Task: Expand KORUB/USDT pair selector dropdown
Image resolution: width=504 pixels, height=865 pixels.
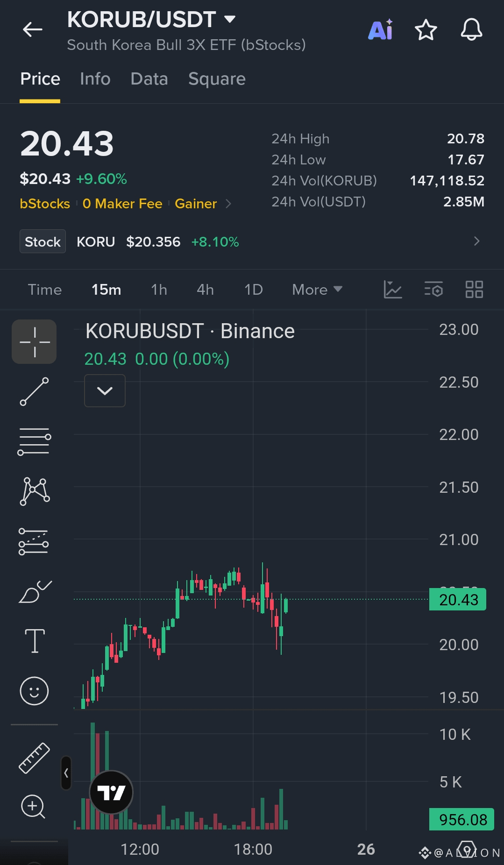Action: (230, 19)
